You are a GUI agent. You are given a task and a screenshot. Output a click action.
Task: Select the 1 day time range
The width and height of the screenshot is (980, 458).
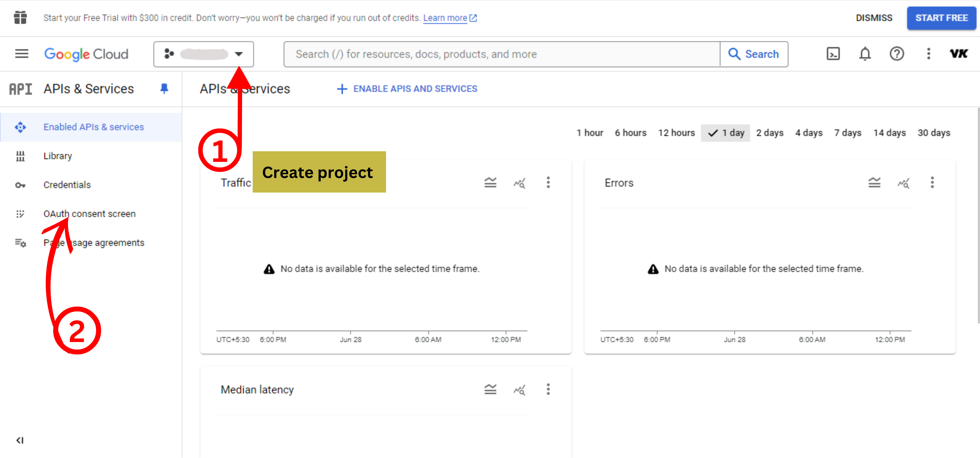726,133
